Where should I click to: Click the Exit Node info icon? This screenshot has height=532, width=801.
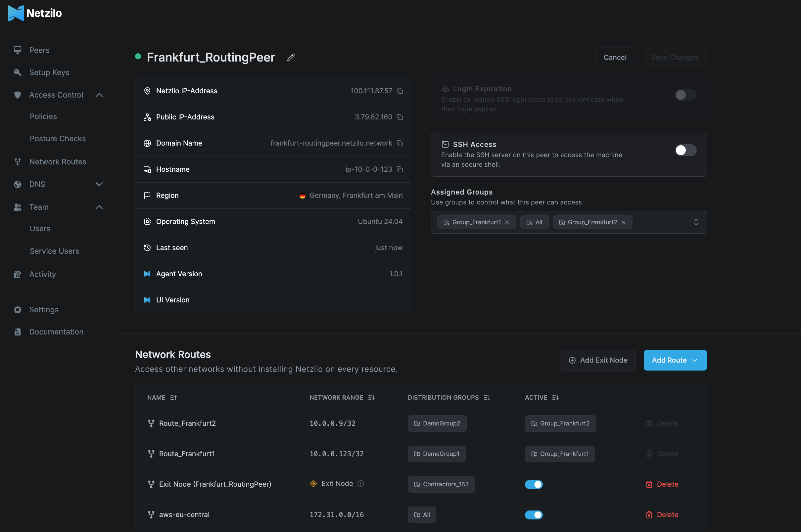coord(361,483)
